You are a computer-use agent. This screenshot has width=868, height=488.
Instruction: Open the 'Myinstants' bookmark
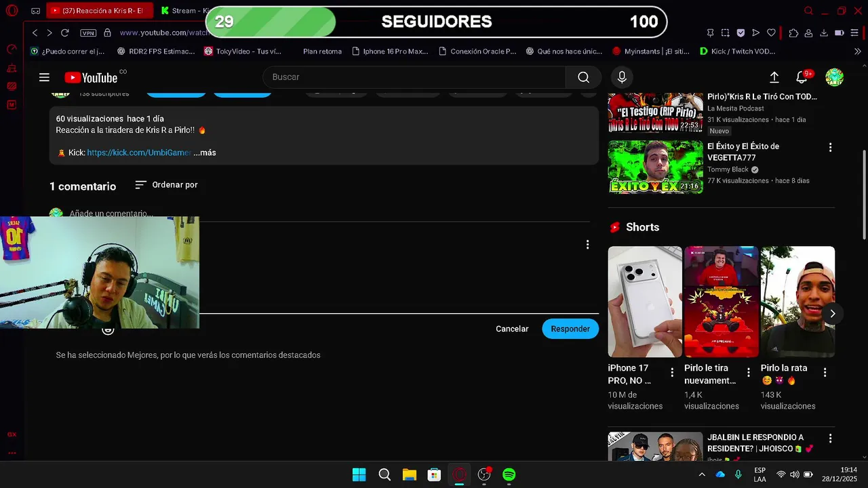tap(650, 51)
